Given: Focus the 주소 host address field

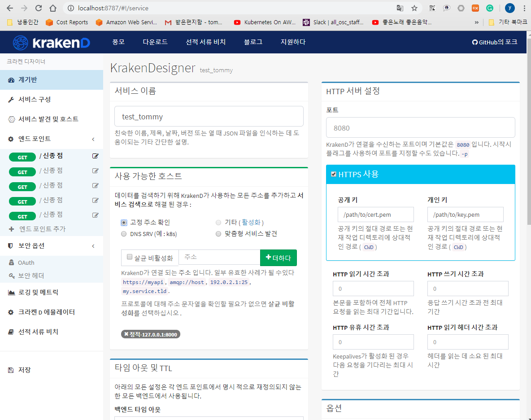Looking at the screenshot, I should tap(219, 257).
